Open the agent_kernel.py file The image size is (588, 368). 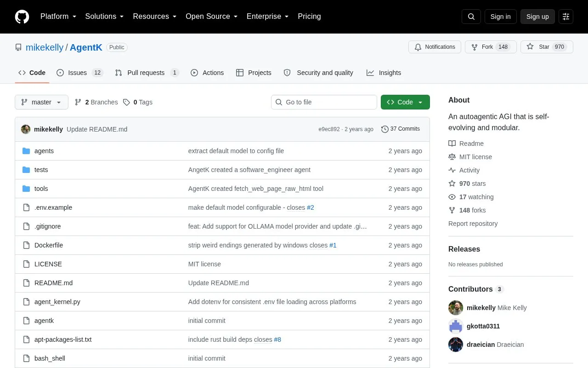pos(57,302)
